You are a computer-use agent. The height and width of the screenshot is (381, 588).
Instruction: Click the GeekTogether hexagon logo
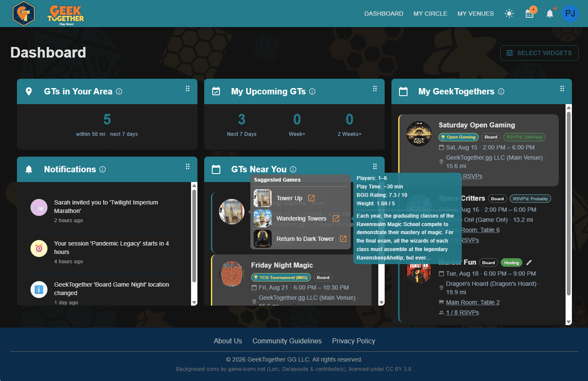(23, 14)
